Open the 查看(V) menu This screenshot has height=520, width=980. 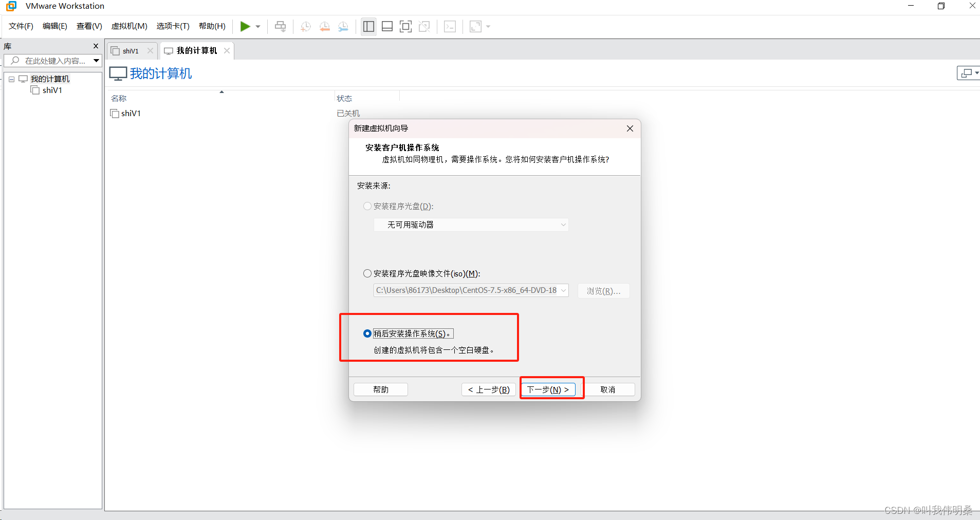click(x=89, y=26)
